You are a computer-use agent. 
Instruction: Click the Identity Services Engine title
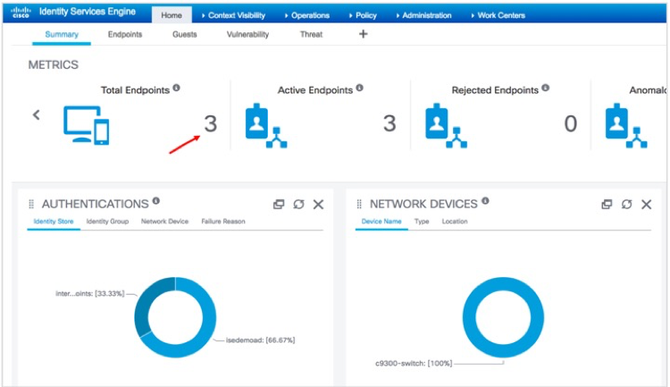click(x=87, y=12)
